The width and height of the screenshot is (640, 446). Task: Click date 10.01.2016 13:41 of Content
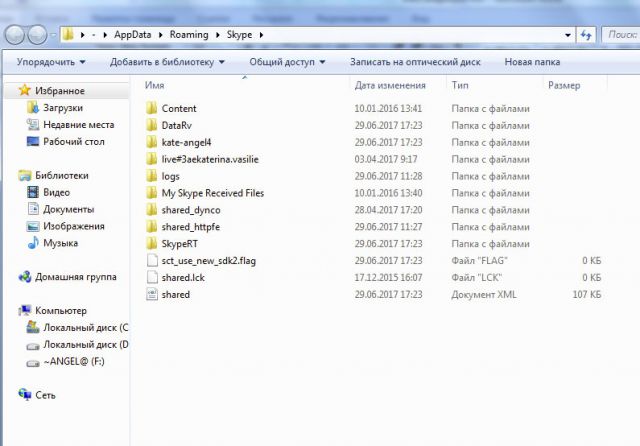[x=388, y=109]
